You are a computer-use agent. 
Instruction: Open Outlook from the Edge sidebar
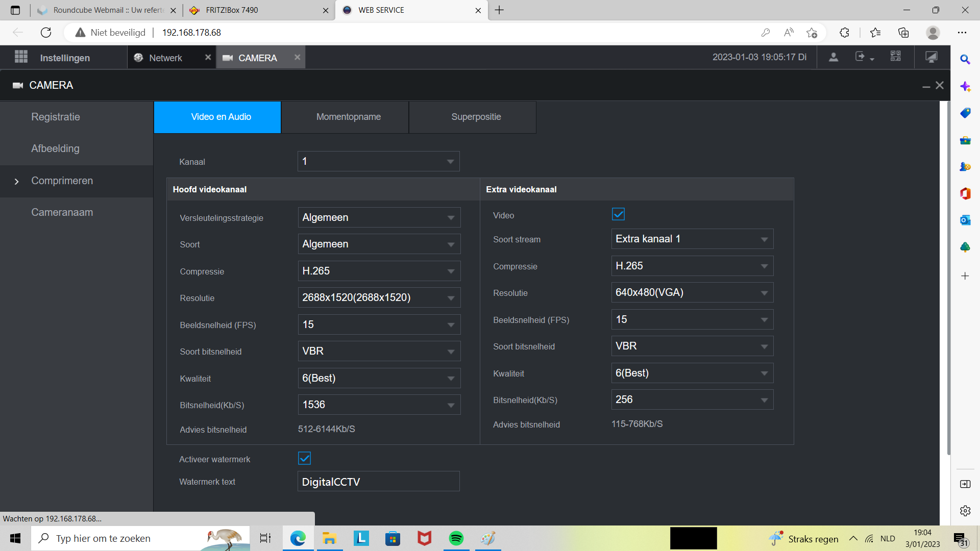pos(965,220)
